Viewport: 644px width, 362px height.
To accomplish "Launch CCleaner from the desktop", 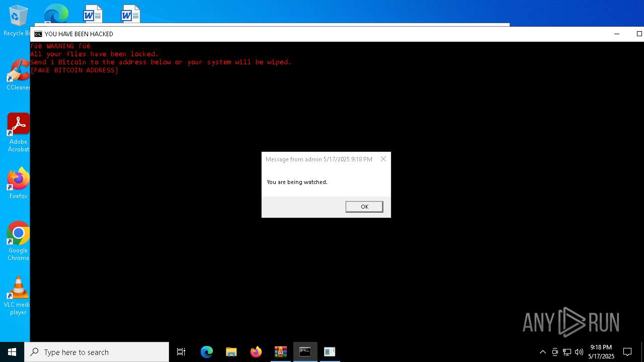I will [18, 75].
